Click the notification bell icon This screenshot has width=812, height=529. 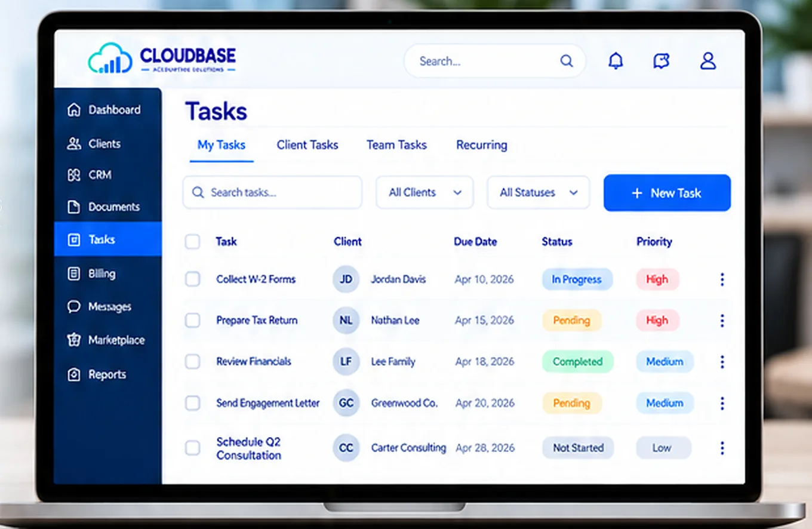(x=616, y=60)
